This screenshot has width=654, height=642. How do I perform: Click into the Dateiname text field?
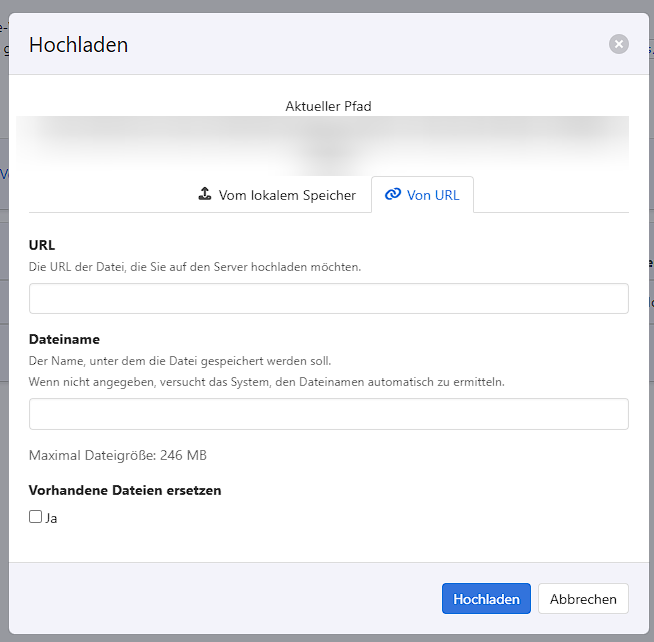(x=328, y=414)
